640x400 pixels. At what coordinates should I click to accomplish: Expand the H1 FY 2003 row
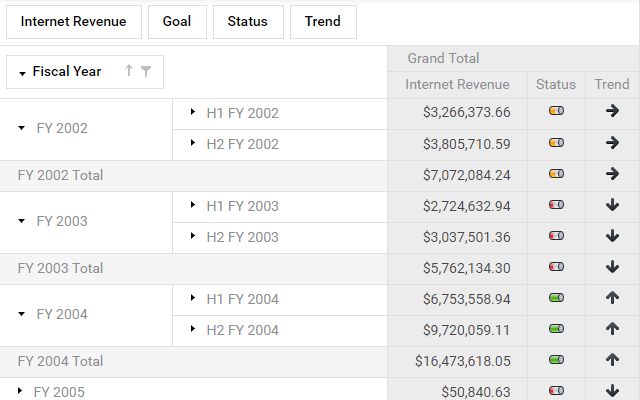click(192, 206)
